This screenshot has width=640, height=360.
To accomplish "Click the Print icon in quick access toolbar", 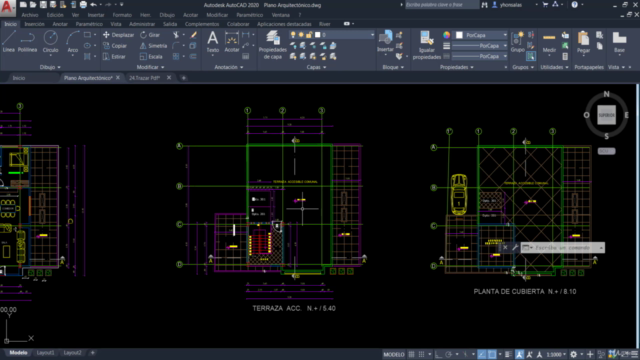I will [x=83, y=5].
